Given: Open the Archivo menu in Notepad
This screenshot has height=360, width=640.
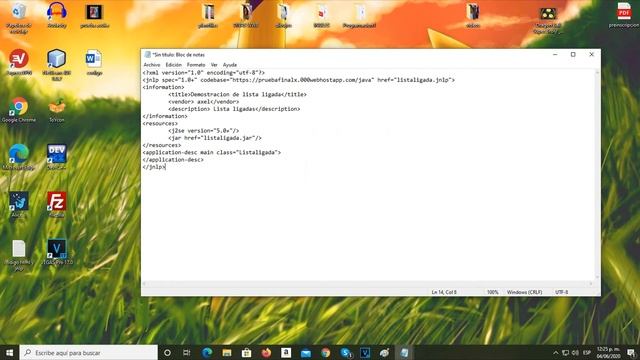Looking at the screenshot, I should 152,65.
